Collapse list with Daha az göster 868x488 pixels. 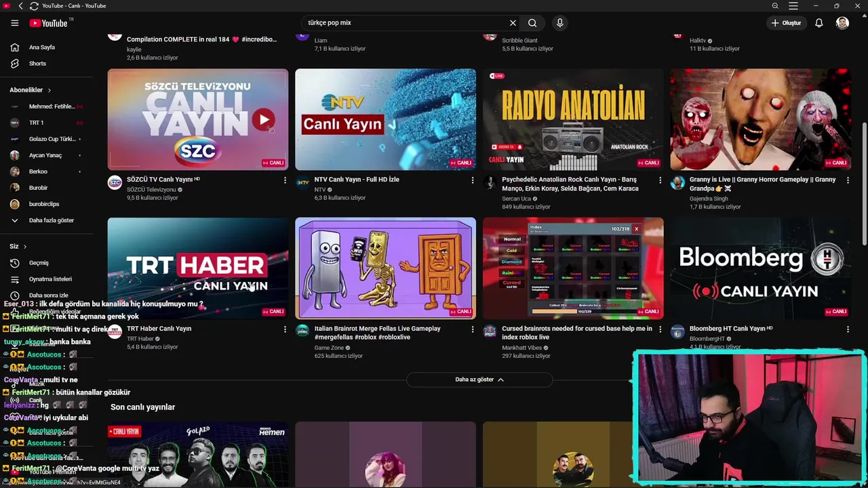pos(479,380)
